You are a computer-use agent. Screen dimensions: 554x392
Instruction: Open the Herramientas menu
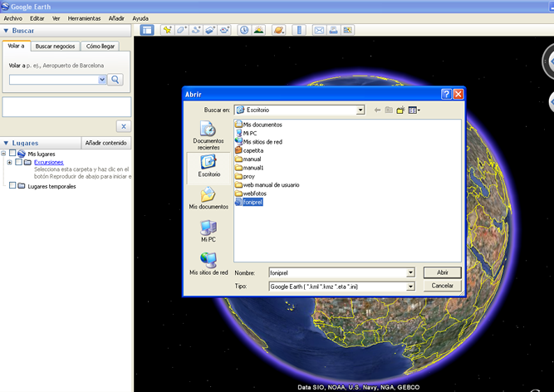tap(84, 17)
